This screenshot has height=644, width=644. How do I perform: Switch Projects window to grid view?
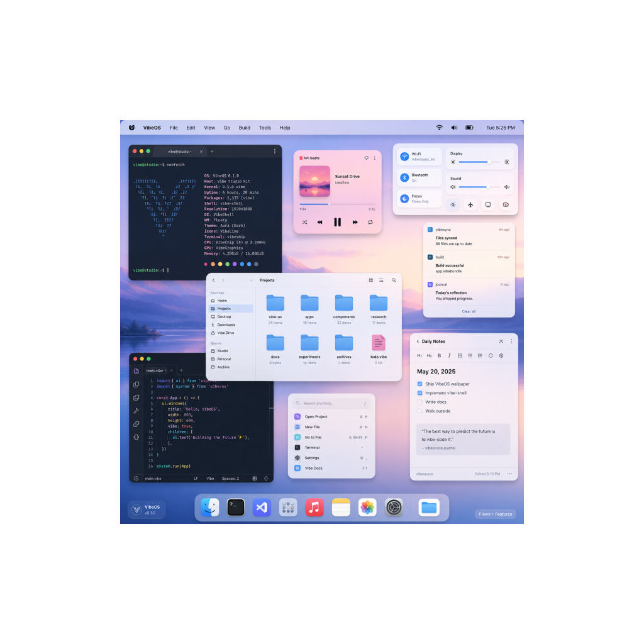tap(371, 280)
